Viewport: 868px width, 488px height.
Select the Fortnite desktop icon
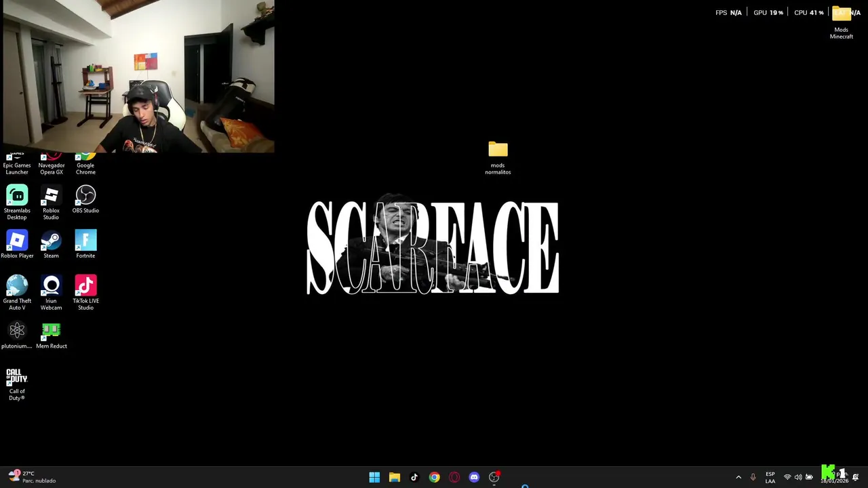(x=85, y=244)
